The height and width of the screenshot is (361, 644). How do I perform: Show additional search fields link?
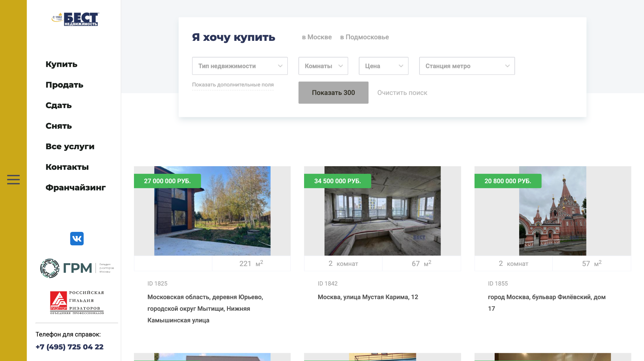point(233,85)
